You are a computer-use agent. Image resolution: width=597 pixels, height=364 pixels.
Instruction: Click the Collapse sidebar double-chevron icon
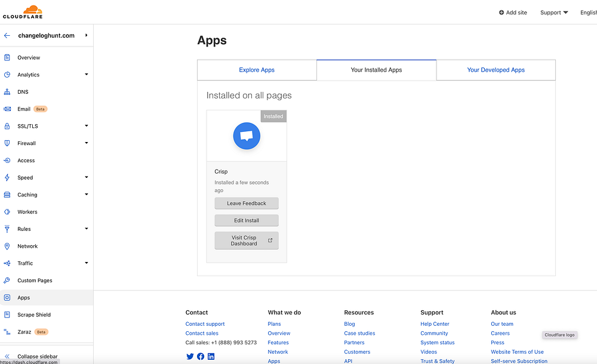7,356
